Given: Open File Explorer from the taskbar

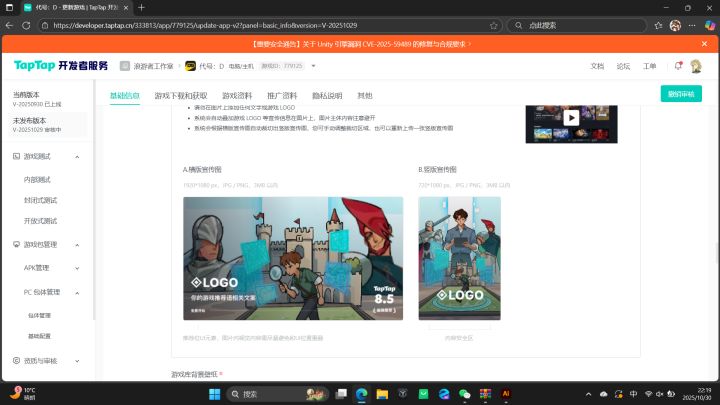Looking at the screenshot, I should 382,394.
